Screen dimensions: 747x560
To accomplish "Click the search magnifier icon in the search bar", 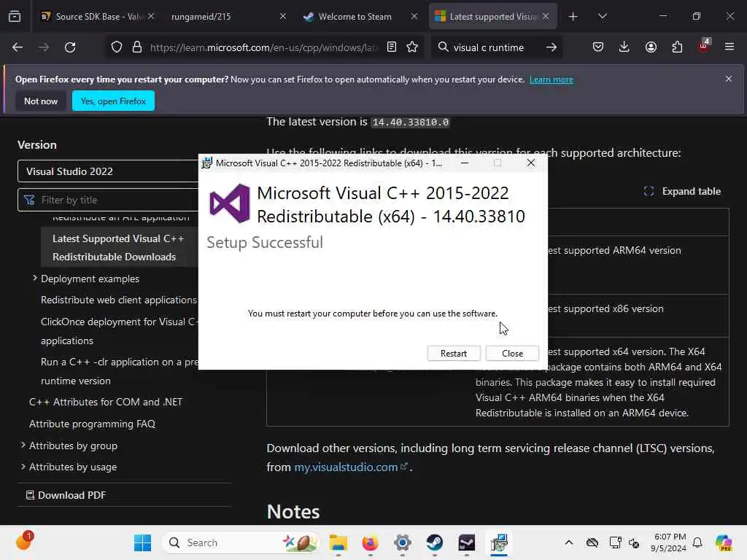I will pyautogui.click(x=443, y=47).
